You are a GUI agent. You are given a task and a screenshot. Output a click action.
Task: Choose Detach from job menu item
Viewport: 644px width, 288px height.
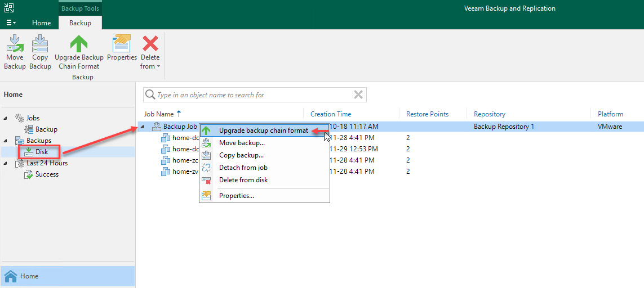pyautogui.click(x=264, y=168)
